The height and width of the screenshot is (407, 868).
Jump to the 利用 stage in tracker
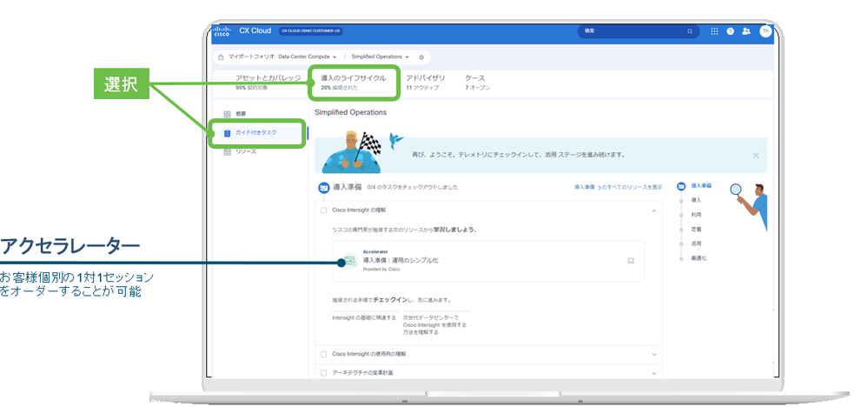click(x=696, y=215)
